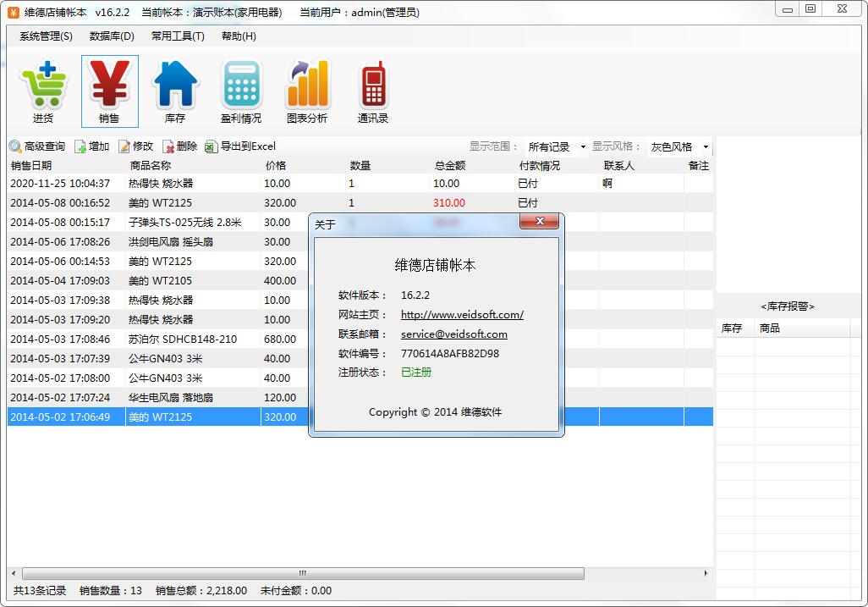Image resolution: width=868 pixels, height=607 pixels.
Task: Click the 库存 header in stock alert panel
Action: pyautogui.click(x=736, y=328)
